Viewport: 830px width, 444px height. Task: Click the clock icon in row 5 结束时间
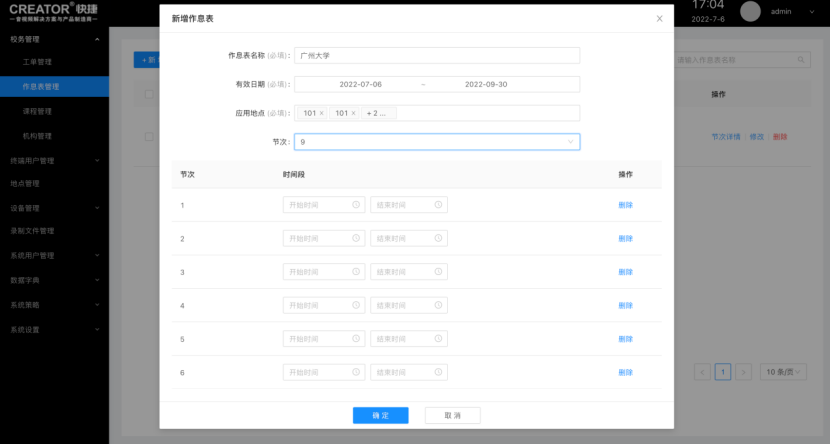(438, 339)
